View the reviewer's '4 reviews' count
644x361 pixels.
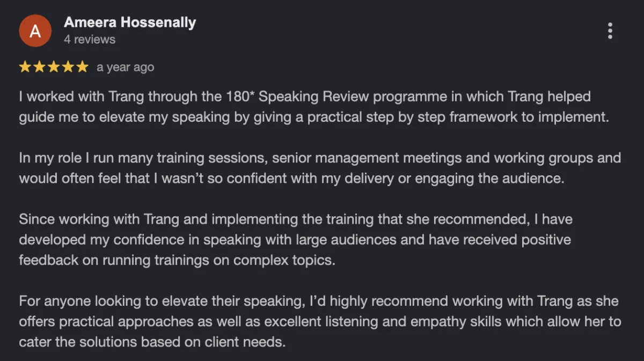[x=90, y=40]
